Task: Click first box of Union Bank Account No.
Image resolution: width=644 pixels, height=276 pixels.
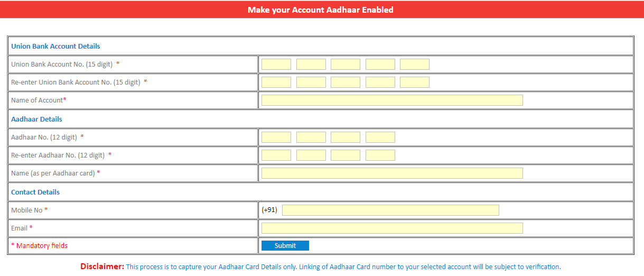Action: click(276, 65)
